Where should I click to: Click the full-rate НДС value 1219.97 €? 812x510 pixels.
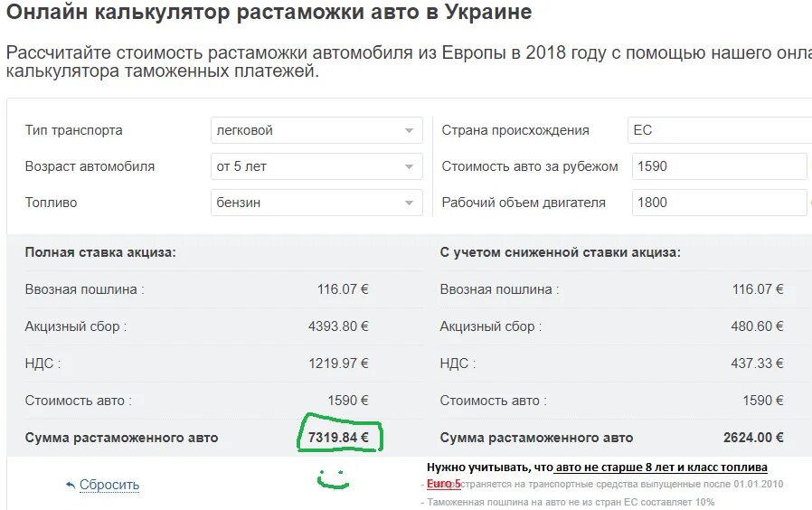click(x=338, y=364)
